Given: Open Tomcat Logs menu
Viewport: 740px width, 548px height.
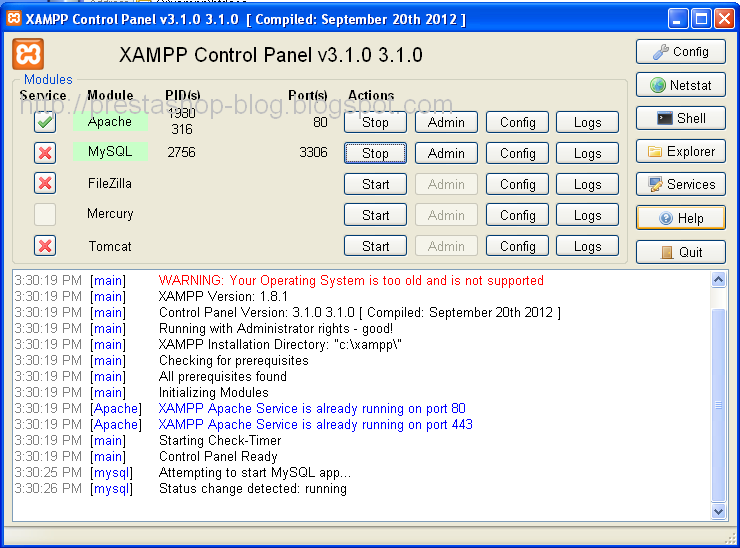Looking at the screenshot, I should point(587,246).
